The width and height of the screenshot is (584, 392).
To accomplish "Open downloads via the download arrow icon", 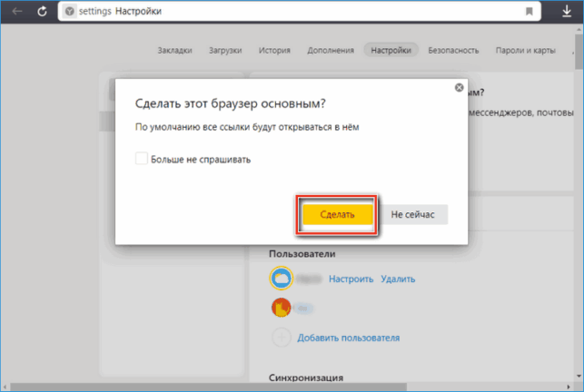I will click(x=567, y=11).
